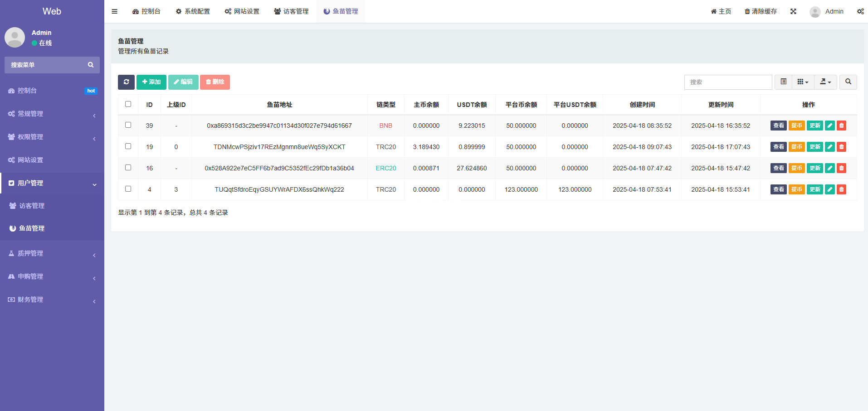Viewport: 868px width, 411px height.
Task: Select the checkbox for row ID 39
Action: click(x=128, y=125)
